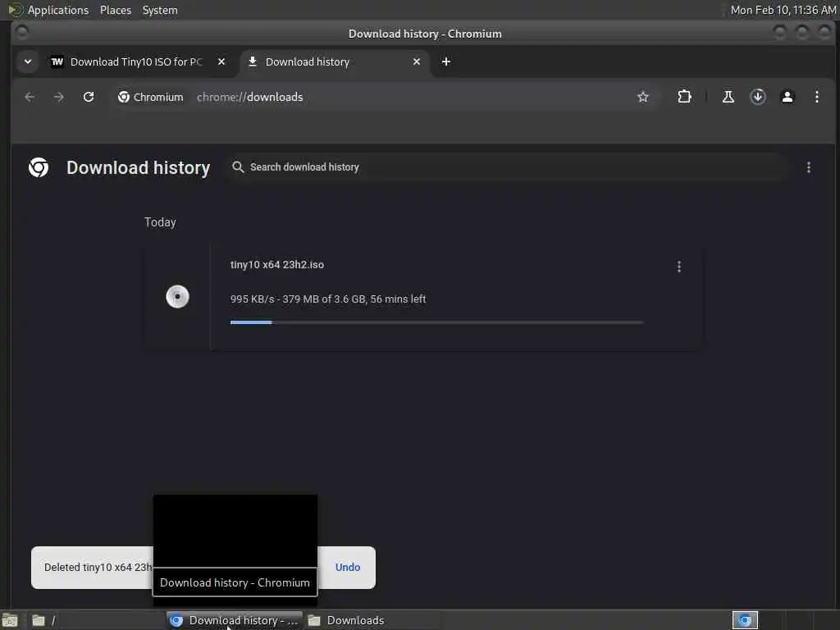Click in Search download history field
This screenshot has width=840, height=630.
click(x=509, y=167)
